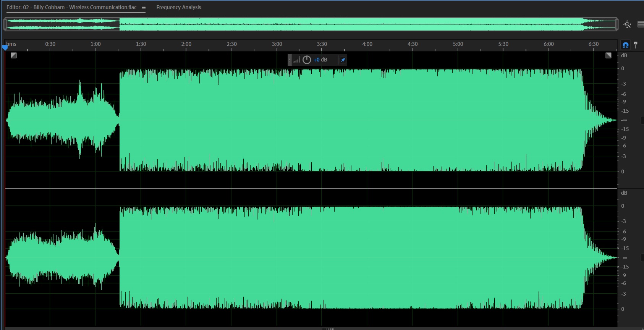Image resolution: width=644 pixels, height=330 pixels.
Task: Click the +0 dB gain value
Action: click(320, 60)
